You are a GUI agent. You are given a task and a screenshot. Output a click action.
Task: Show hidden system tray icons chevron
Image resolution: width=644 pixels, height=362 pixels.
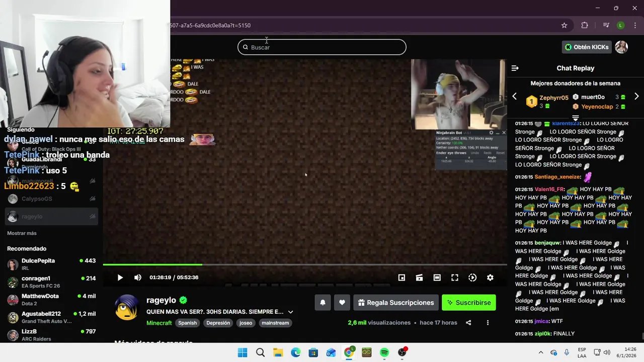[541, 352]
